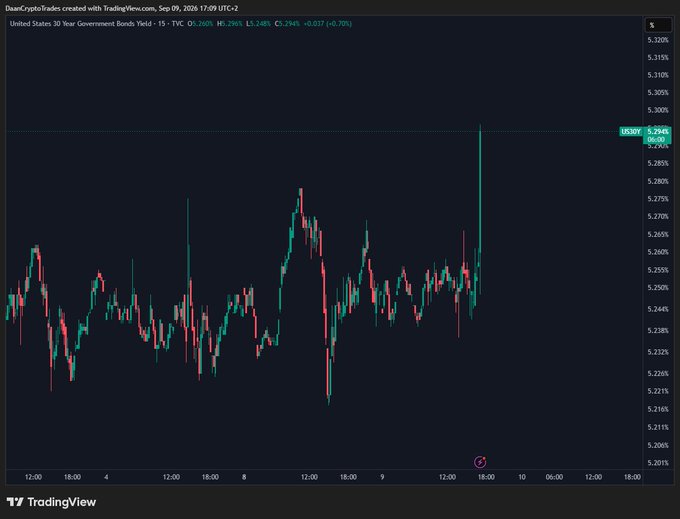Click the 5.265% price axis label

pyautogui.click(x=658, y=235)
